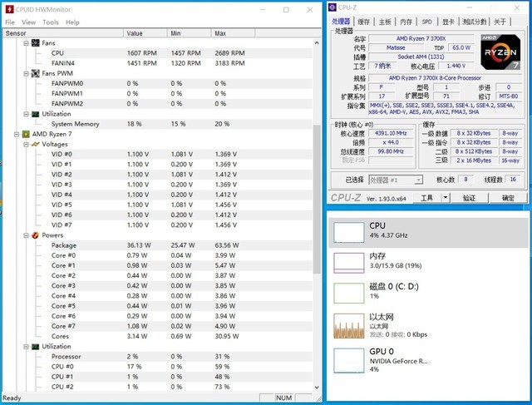Click the Powers flame icon
This screenshot has width=532, height=405.
(35, 235)
